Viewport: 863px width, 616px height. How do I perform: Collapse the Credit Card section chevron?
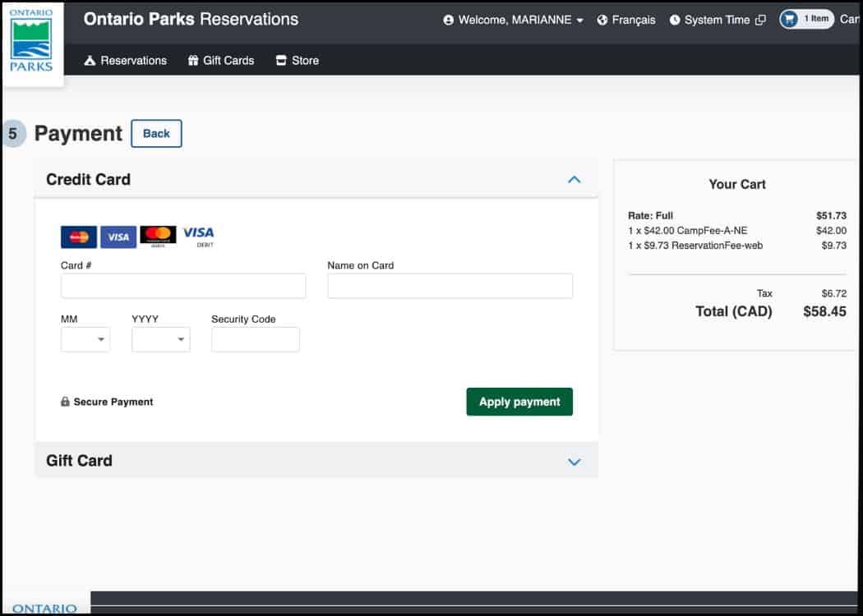coord(574,179)
